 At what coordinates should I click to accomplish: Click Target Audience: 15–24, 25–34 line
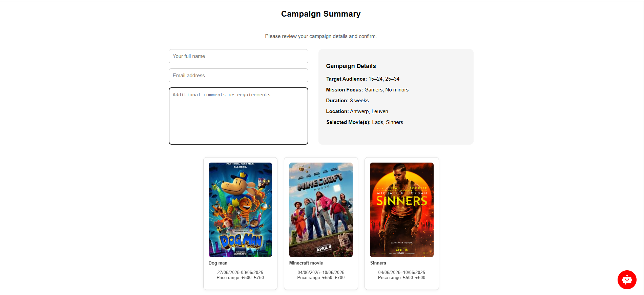pos(363,79)
